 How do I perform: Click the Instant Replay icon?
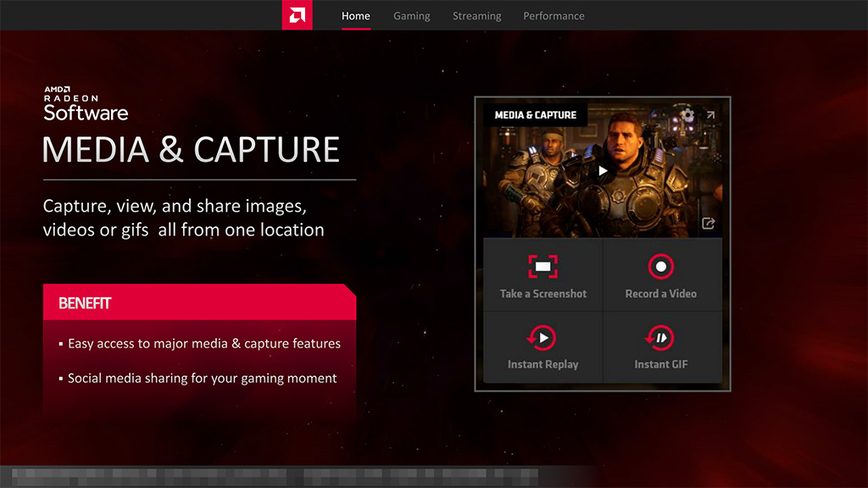tap(542, 337)
